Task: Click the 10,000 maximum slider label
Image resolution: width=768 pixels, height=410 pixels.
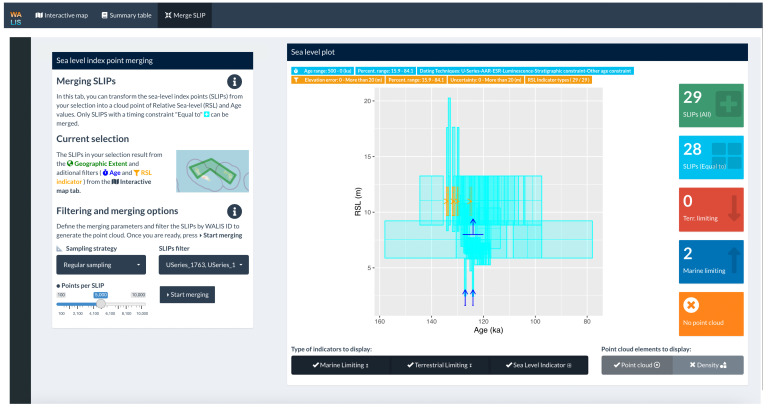Action: coord(138,295)
